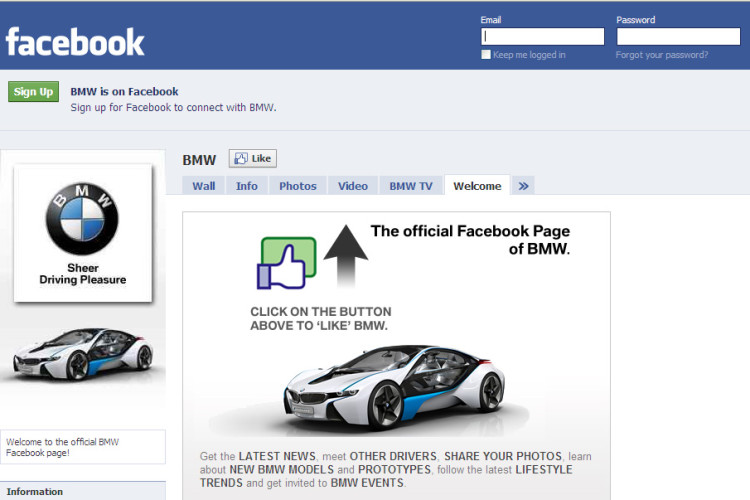This screenshot has width=750, height=500.
Task: Tick the Keep me logged in checkbox
Action: (486, 55)
